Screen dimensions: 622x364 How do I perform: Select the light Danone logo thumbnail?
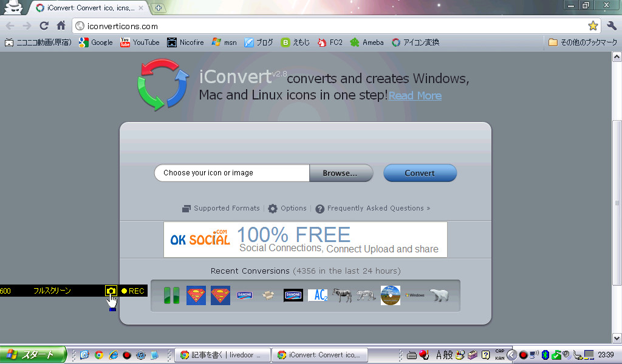coord(245,295)
